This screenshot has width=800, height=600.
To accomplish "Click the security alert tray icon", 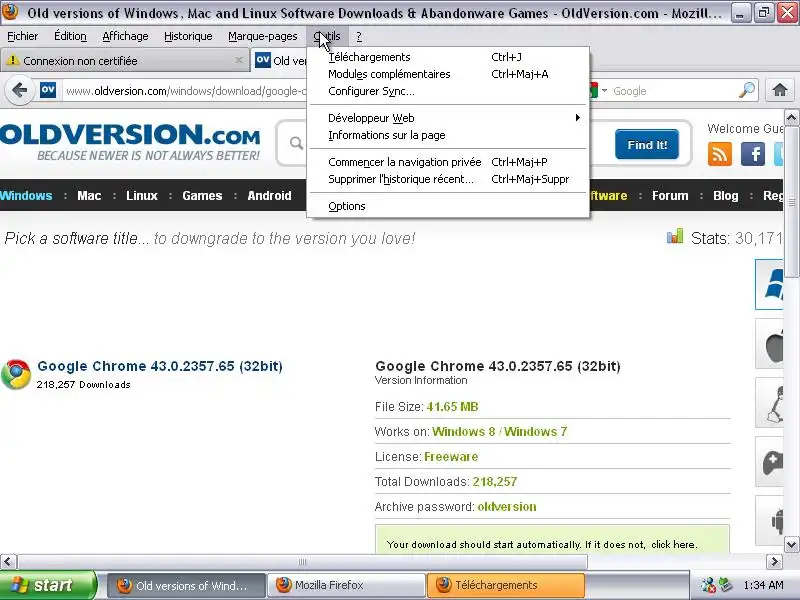I will click(708, 585).
